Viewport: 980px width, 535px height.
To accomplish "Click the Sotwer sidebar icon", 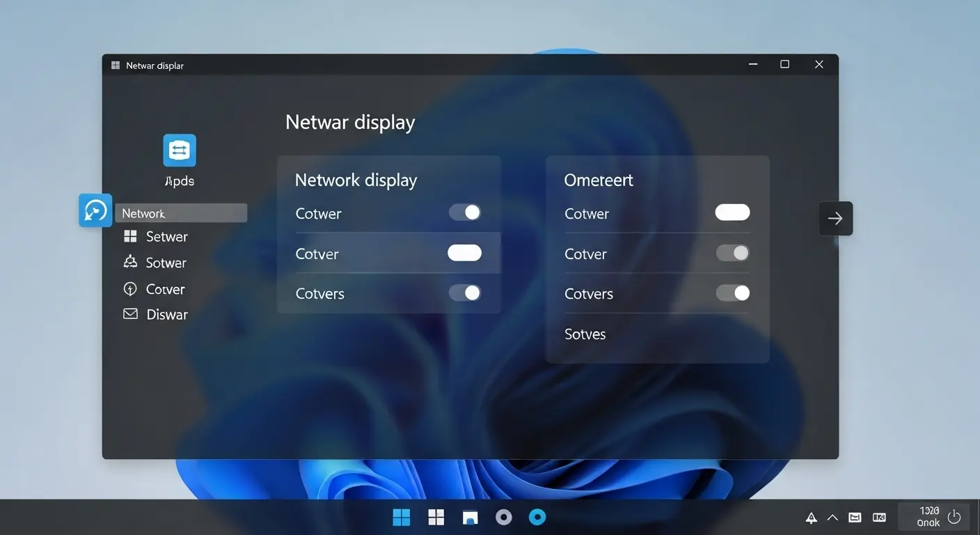I will [x=130, y=262].
